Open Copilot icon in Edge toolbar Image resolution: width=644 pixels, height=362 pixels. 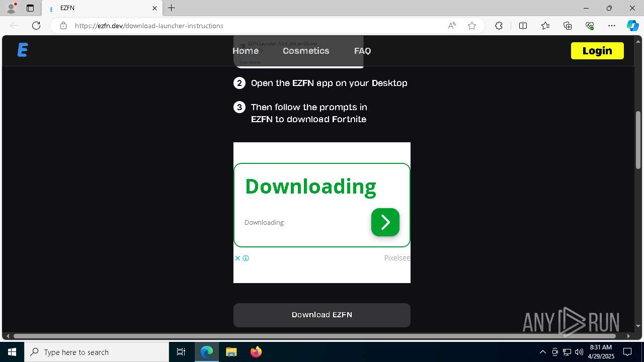tap(632, 26)
